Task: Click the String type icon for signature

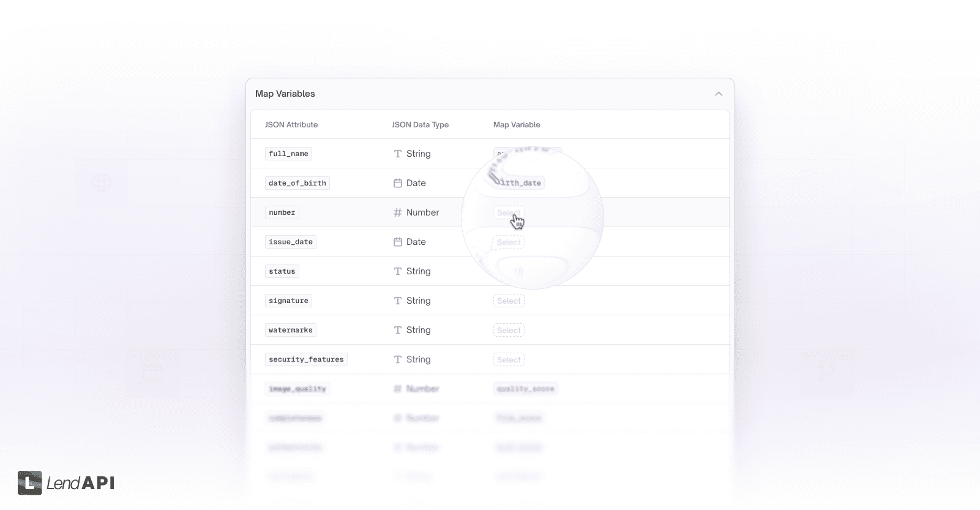Action: coord(398,301)
